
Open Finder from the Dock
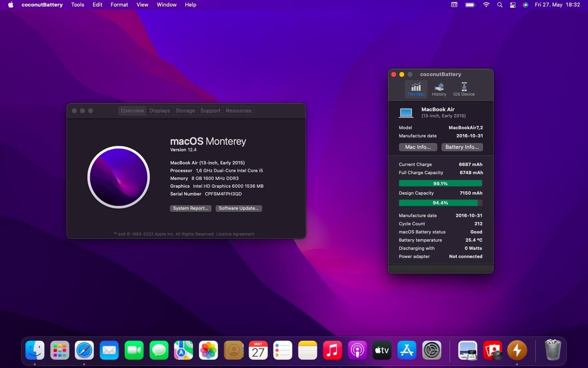[x=35, y=350]
